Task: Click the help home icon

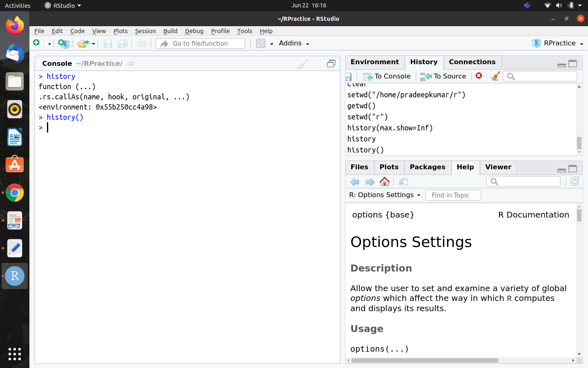Action: 385,182
